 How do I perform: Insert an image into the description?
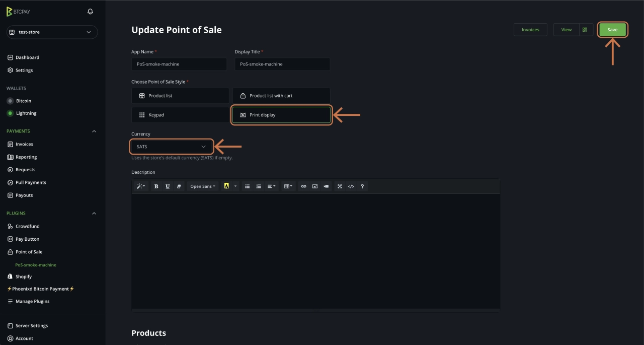point(315,186)
